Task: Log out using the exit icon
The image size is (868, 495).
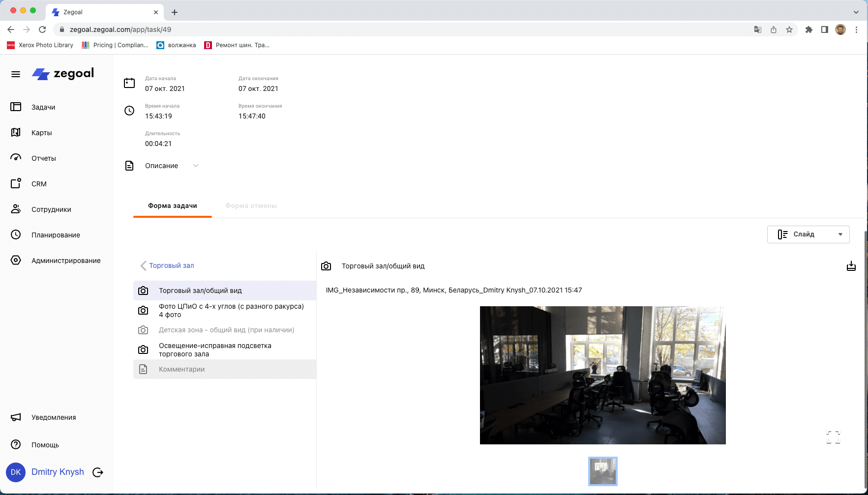Action: 97,472
